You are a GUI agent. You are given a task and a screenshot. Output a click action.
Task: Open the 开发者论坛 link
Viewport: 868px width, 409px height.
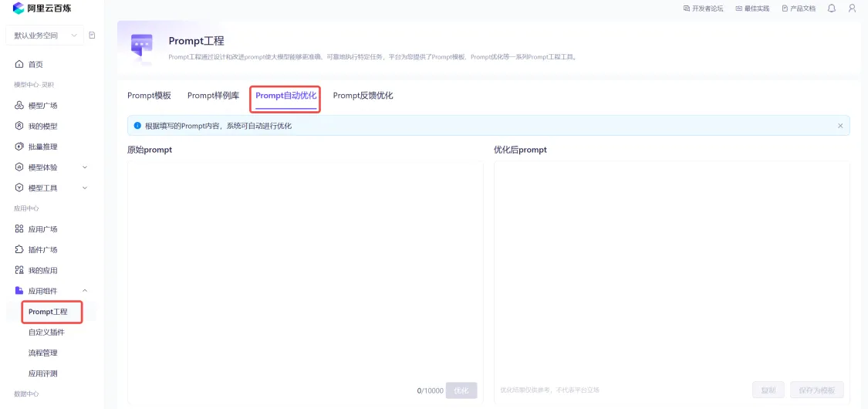pyautogui.click(x=703, y=8)
